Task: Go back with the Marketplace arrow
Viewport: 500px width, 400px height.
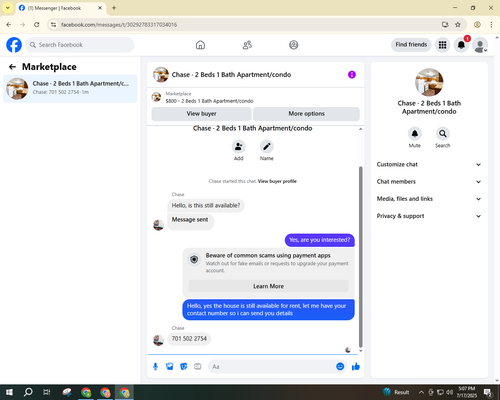Action: coord(12,67)
